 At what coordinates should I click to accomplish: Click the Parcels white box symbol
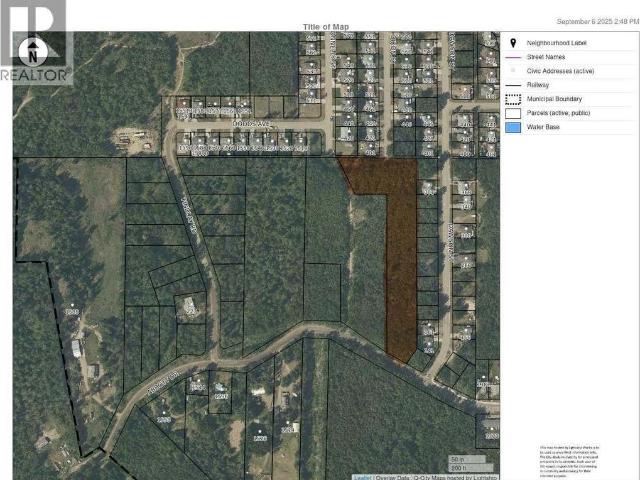514,114
